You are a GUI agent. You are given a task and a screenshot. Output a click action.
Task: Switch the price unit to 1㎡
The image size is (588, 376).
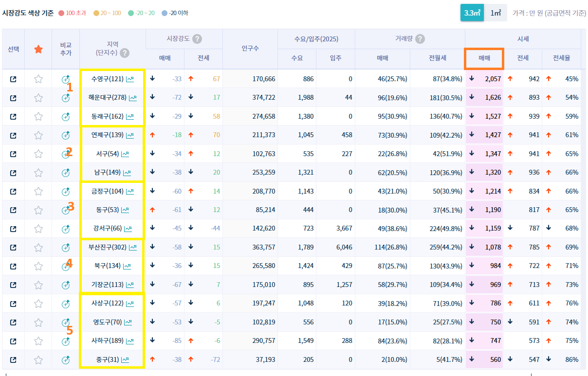tap(496, 13)
